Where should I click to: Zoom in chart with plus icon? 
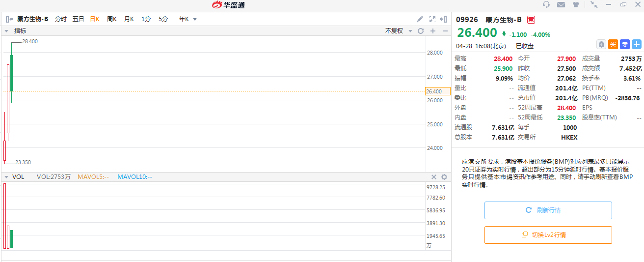[x=433, y=31]
